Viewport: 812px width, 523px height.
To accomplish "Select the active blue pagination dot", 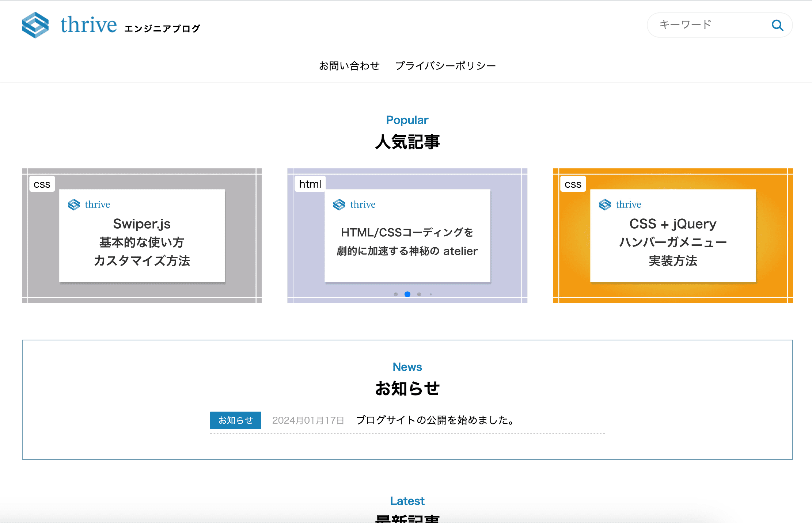I will click(x=407, y=294).
